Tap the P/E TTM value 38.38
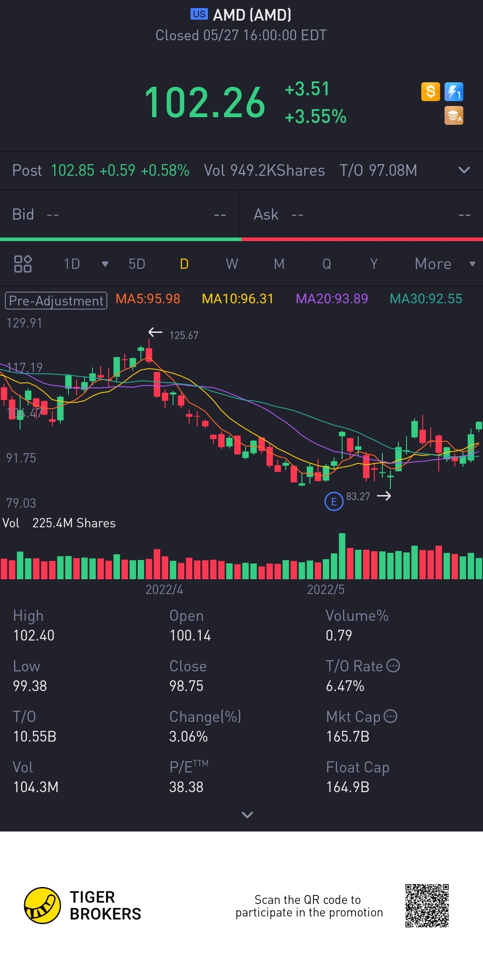Image resolution: width=483 pixels, height=980 pixels. coord(186,787)
